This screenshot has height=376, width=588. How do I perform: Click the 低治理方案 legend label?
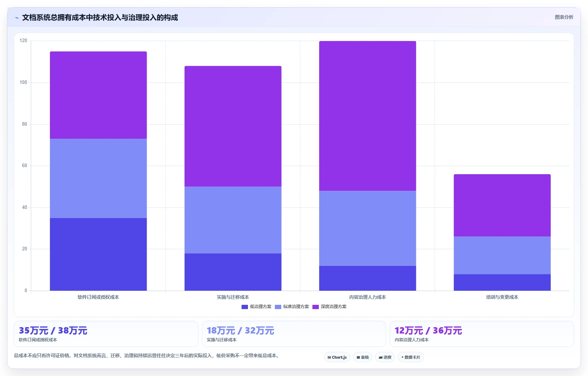[x=261, y=307]
